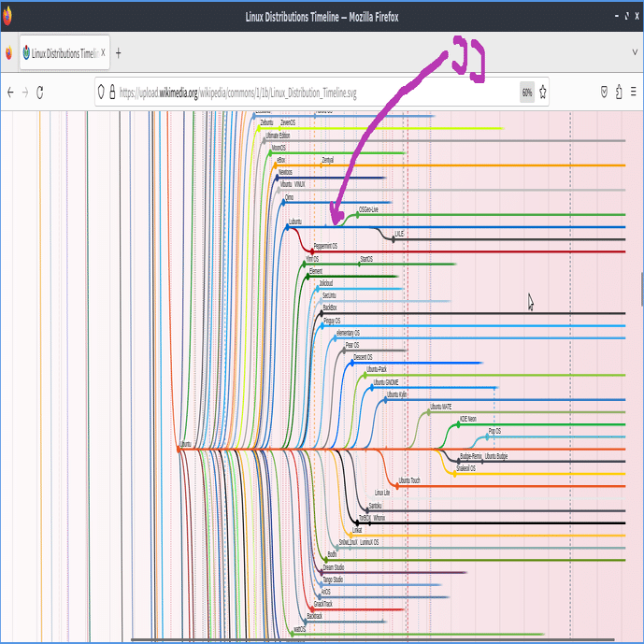The width and height of the screenshot is (644, 644).
Task: Click the Firefox logo in title bar
Action: click(x=7, y=16)
